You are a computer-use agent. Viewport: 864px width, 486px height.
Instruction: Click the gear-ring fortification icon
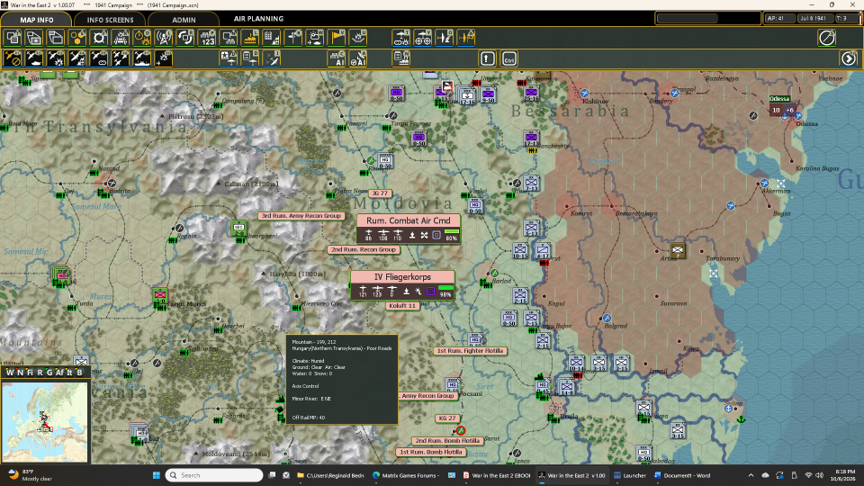pos(99,38)
